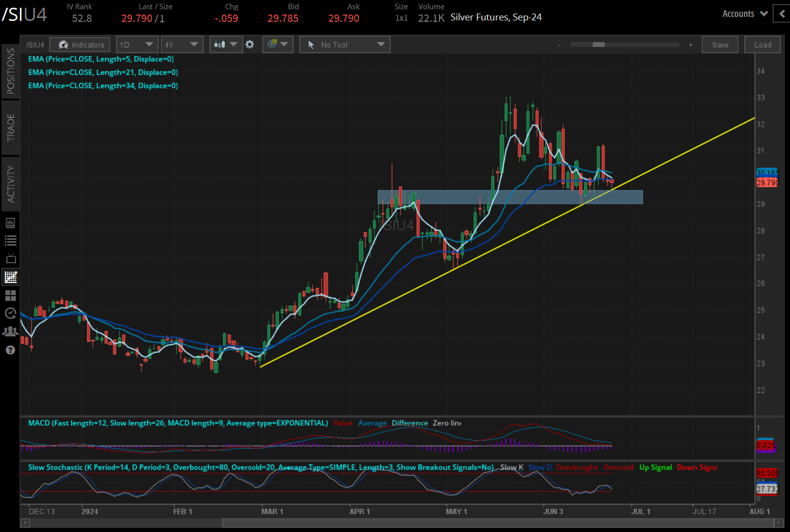Click the Indicators button
The height and width of the screenshot is (532, 790).
81,45
